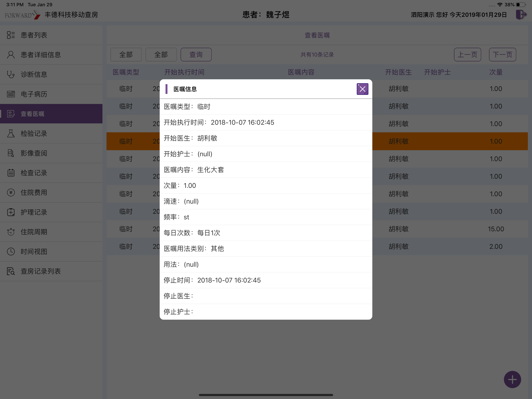Open 患者列表 via its list icon

(11, 35)
